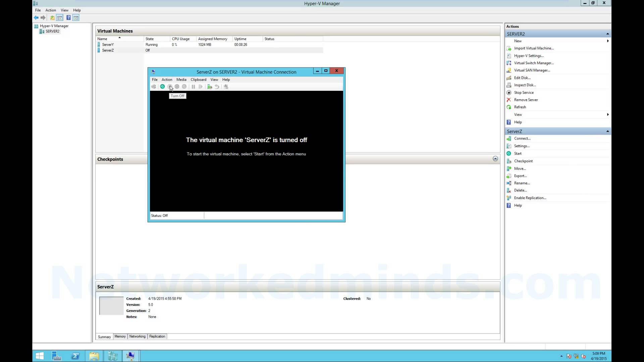Switch to the Memory tab
Image resolution: width=644 pixels, height=362 pixels.
coord(120,337)
